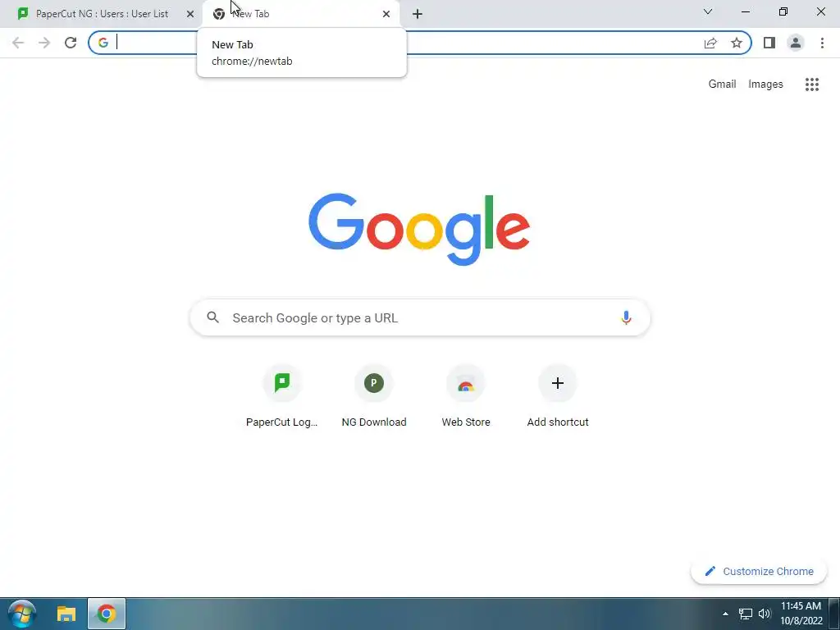
Task: Open the Images link
Action: point(765,84)
